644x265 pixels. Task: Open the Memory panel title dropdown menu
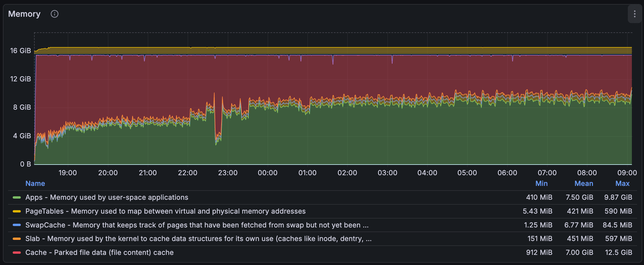[25, 14]
